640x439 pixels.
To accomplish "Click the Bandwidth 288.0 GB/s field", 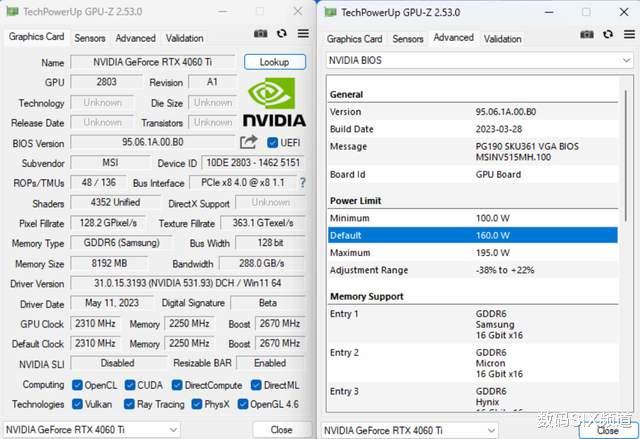I will (x=262, y=264).
